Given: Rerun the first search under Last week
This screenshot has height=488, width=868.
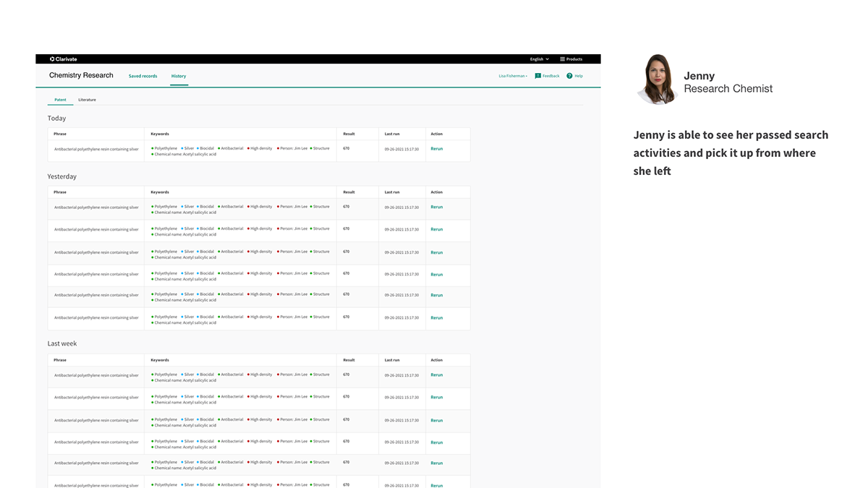Looking at the screenshot, I should click(437, 375).
